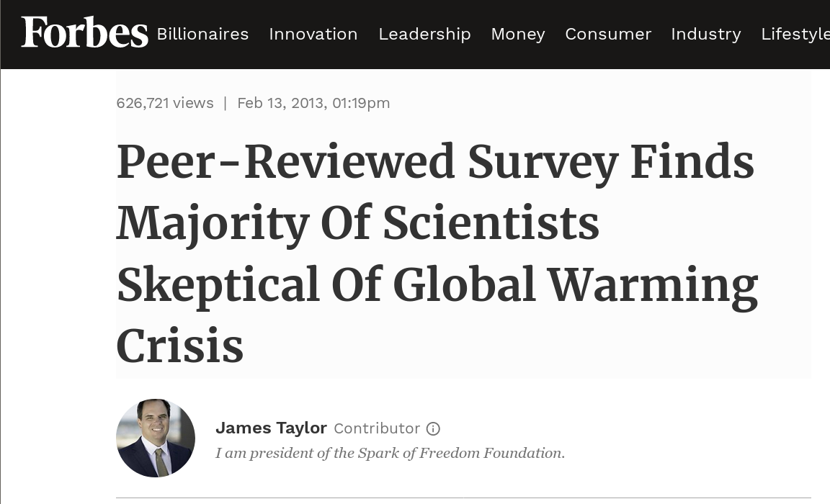This screenshot has height=504, width=830.
Task: Click the headline line 'Skeptical Of Global Warming'
Action: tap(437, 286)
